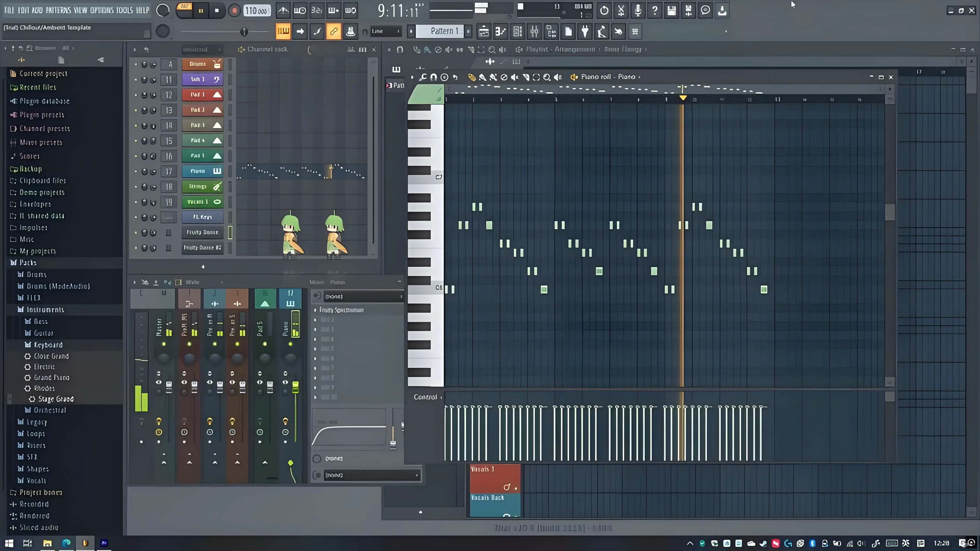
Task: Open the Mixer window from the toolbar
Action: pos(534,32)
